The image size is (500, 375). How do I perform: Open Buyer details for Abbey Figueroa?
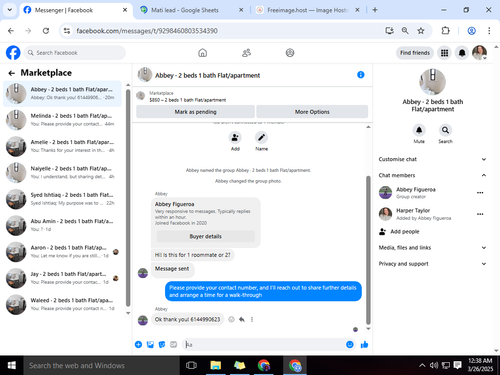[206, 236]
